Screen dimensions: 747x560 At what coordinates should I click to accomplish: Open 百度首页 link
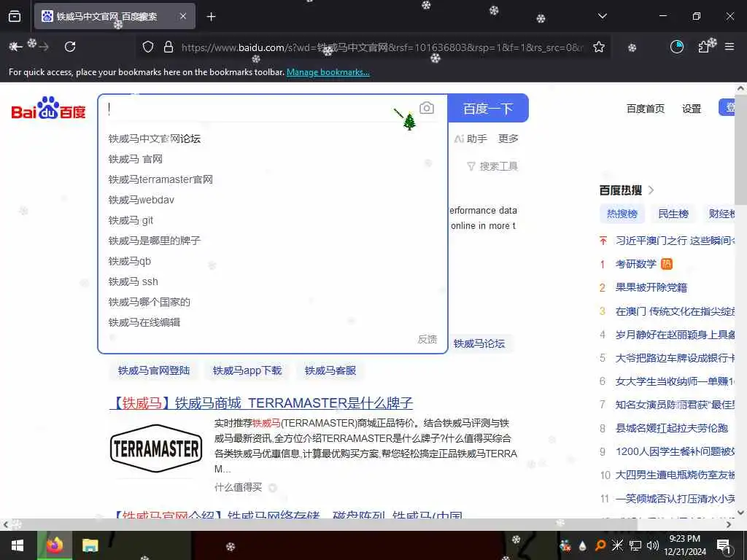[646, 109]
